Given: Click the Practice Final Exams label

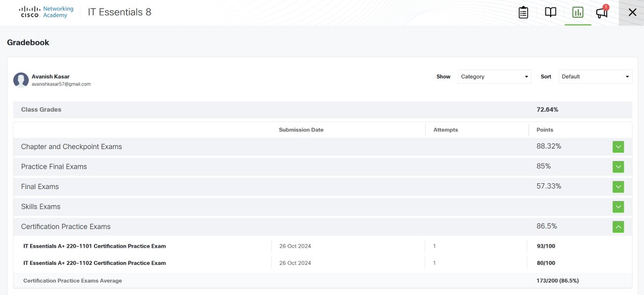Looking at the screenshot, I should pyautogui.click(x=54, y=167).
